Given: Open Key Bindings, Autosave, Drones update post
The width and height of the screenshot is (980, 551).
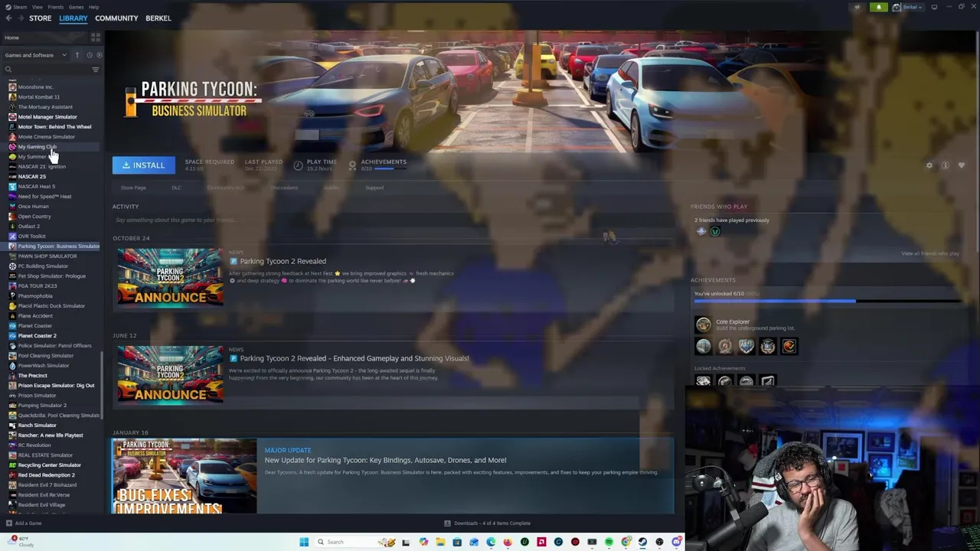Looking at the screenshot, I should pyautogui.click(x=385, y=460).
